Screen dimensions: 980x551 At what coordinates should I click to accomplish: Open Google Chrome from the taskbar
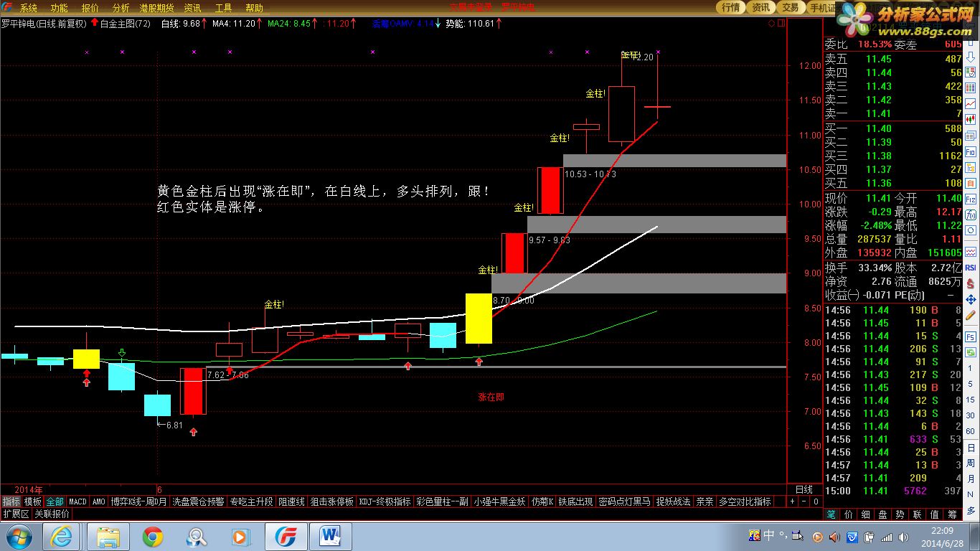pyautogui.click(x=152, y=537)
